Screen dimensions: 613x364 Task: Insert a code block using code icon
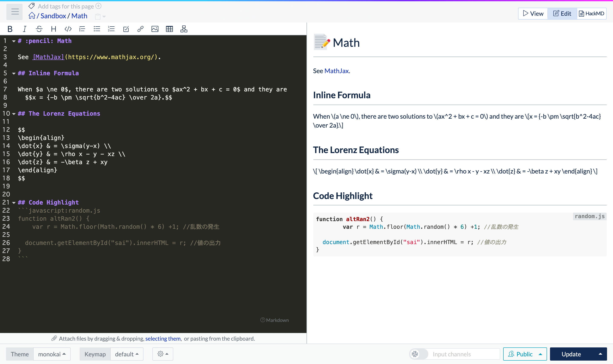point(68,29)
